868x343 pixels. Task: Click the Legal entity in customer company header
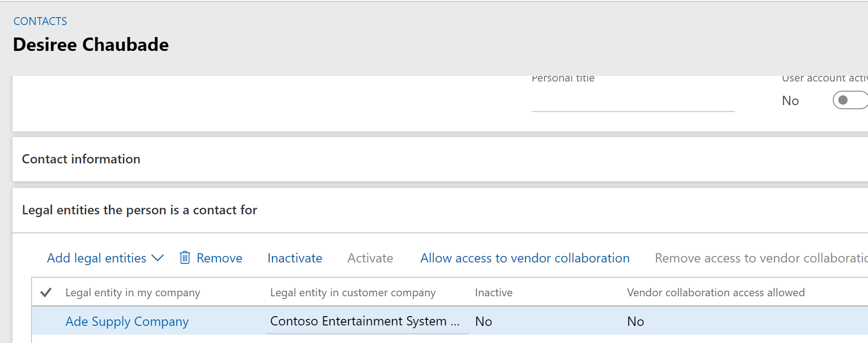tap(353, 293)
